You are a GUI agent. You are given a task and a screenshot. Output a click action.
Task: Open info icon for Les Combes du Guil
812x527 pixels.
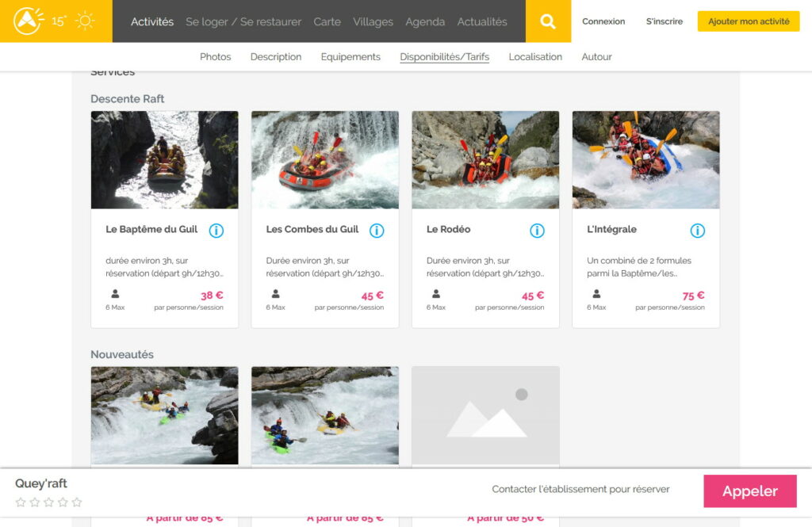[x=377, y=231]
